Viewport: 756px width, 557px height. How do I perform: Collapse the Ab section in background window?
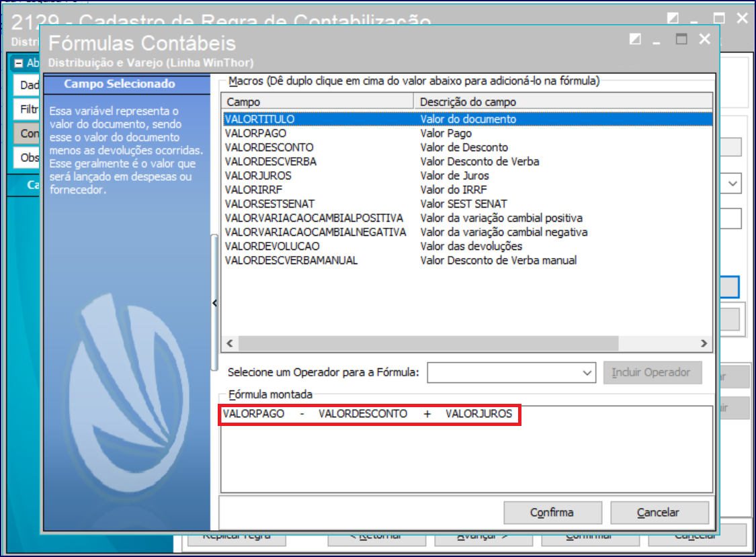(19, 63)
